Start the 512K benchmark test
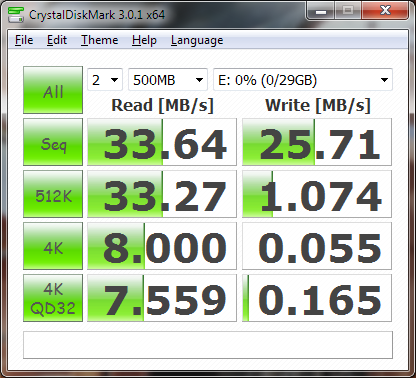This screenshot has height=378, width=416. [x=53, y=194]
